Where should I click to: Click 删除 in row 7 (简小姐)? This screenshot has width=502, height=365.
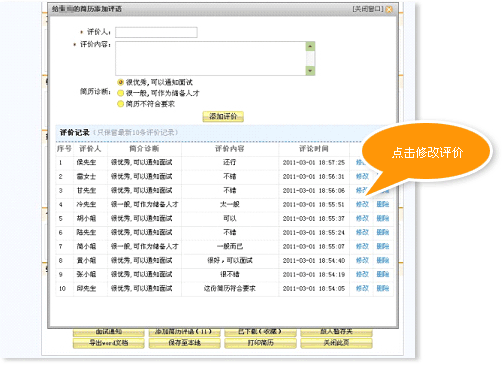[x=383, y=246]
